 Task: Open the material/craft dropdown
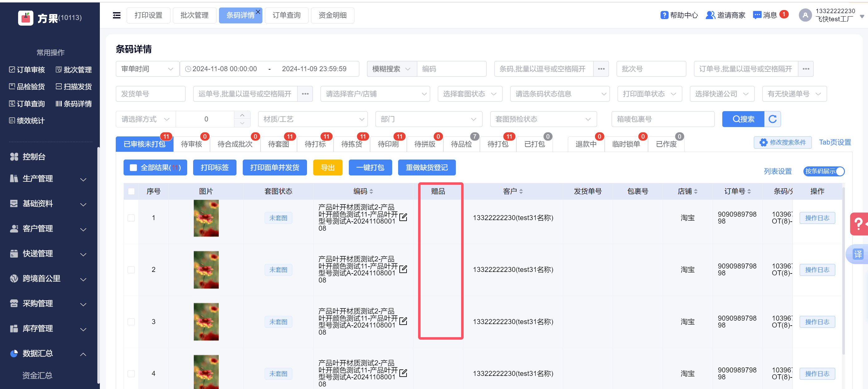(x=312, y=119)
